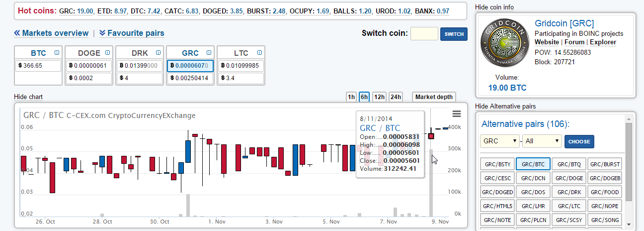Collapse Hide Alternative pairs panel
644x231 pixels.
[505, 107]
